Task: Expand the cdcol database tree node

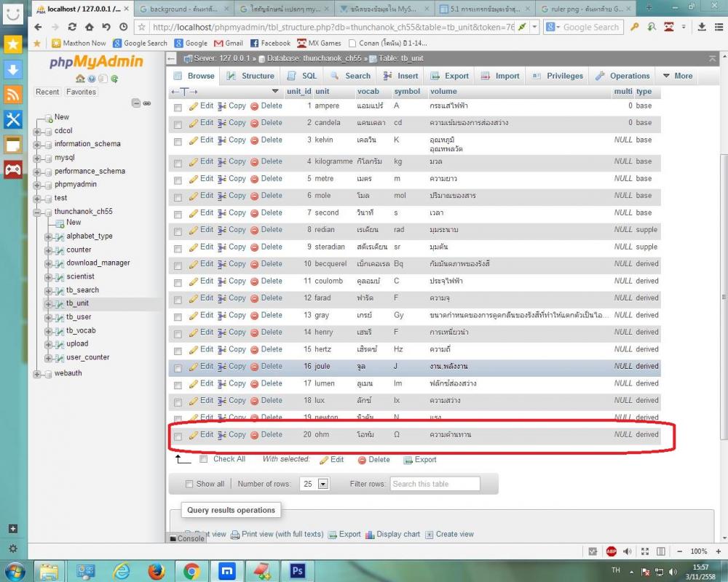Action: 36,132
